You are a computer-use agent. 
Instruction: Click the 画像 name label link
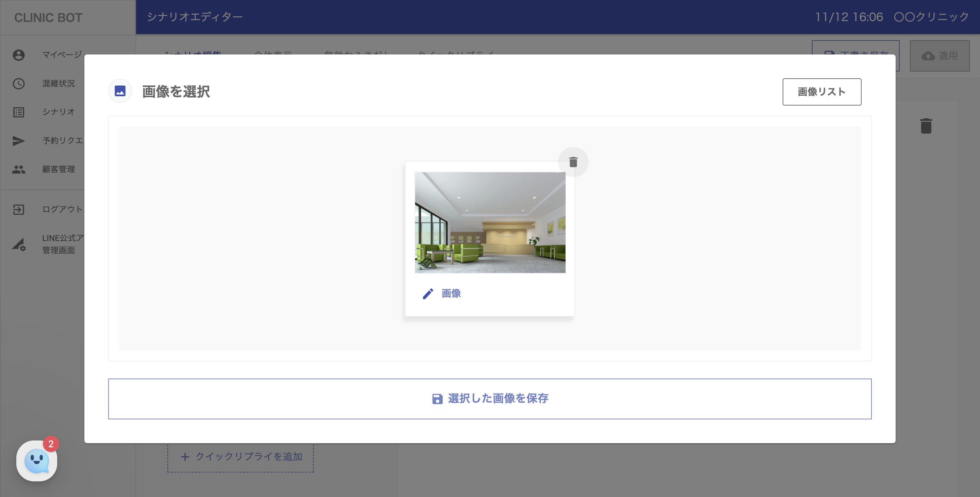pos(451,293)
